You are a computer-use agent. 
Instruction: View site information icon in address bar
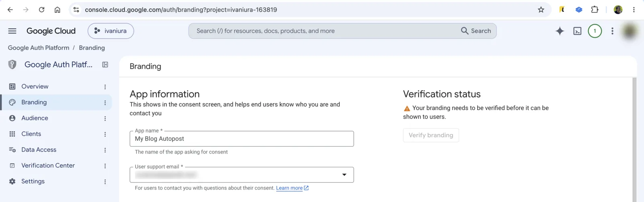click(76, 10)
